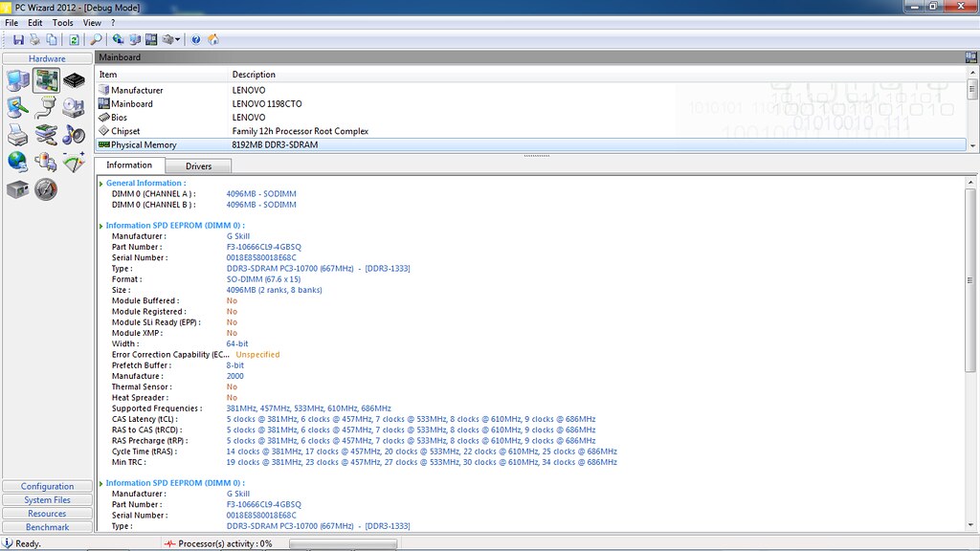
Task: Click the computer monitor toolbar icon
Action: 134,39
